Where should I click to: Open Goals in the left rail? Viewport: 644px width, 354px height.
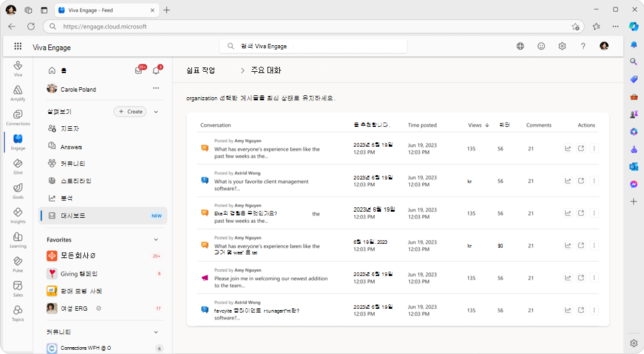point(18,191)
